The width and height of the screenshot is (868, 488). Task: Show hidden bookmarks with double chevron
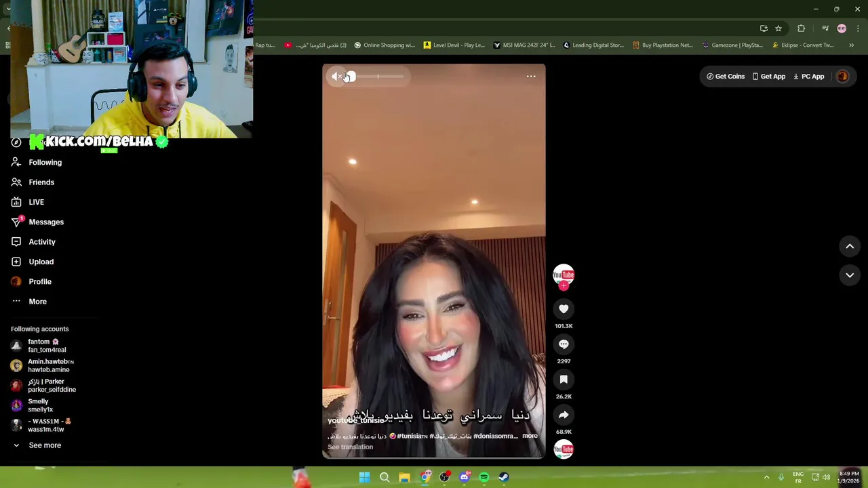(852, 45)
